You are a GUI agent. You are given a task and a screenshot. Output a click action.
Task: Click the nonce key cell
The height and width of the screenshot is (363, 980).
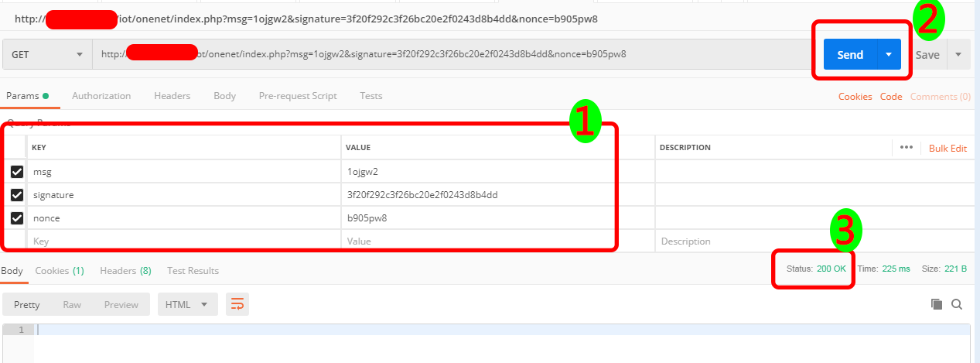pos(184,218)
